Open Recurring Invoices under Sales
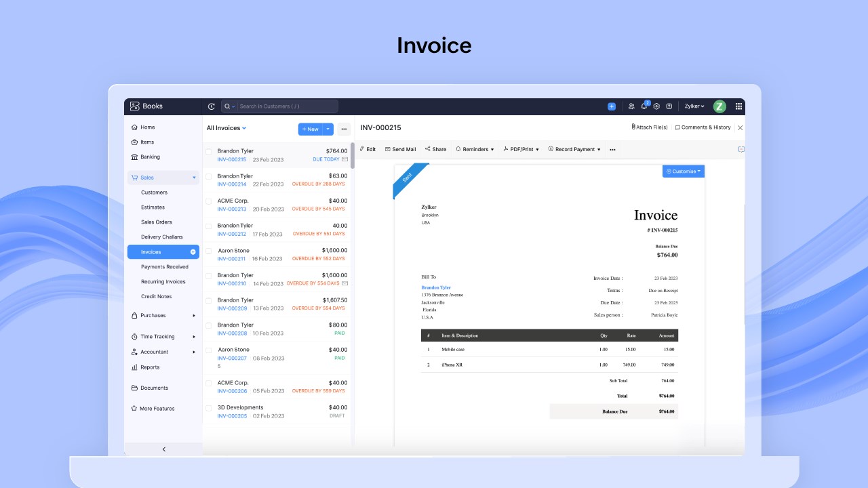Screen dimensions: 868x488 pyautogui.click(x=163, y=282)
